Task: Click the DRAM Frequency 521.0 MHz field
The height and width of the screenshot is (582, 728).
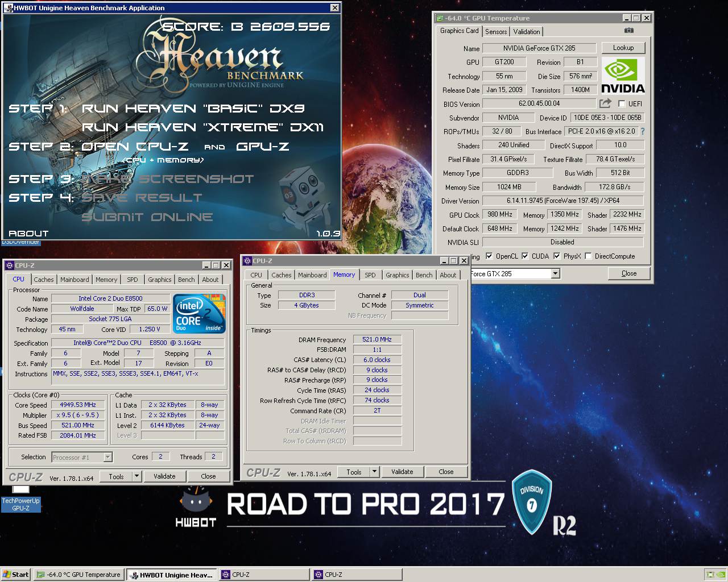Action: (x=377, y=339)
